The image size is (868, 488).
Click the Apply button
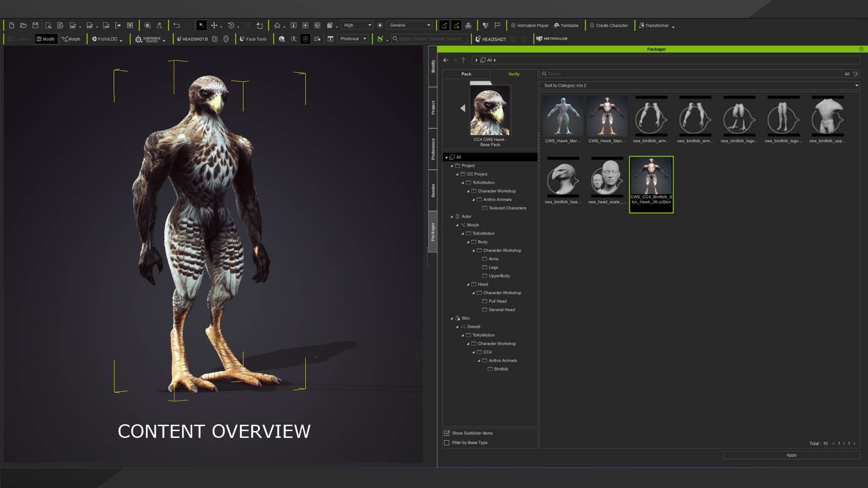791,455
